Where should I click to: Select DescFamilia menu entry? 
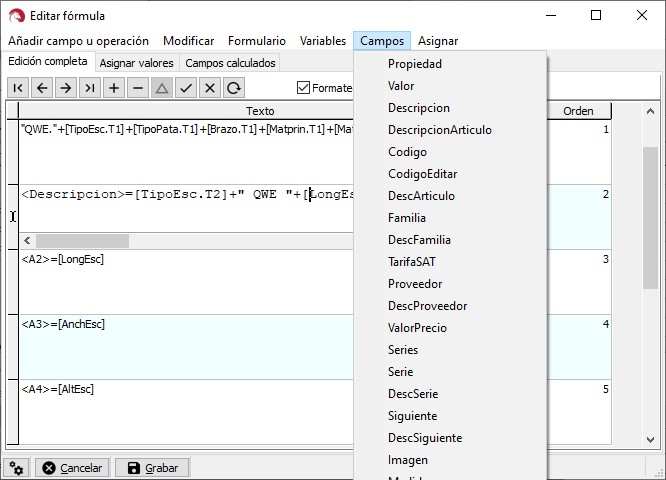click(450, 240)
